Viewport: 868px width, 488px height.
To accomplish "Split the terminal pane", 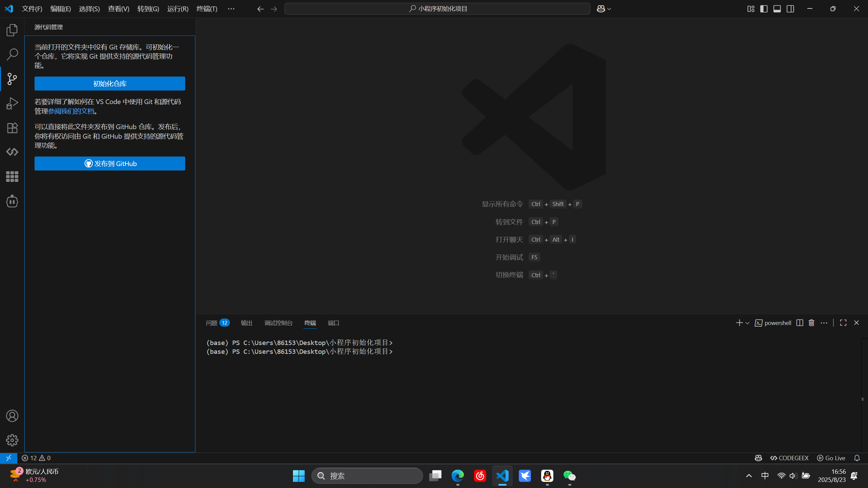I will point(800,323).
